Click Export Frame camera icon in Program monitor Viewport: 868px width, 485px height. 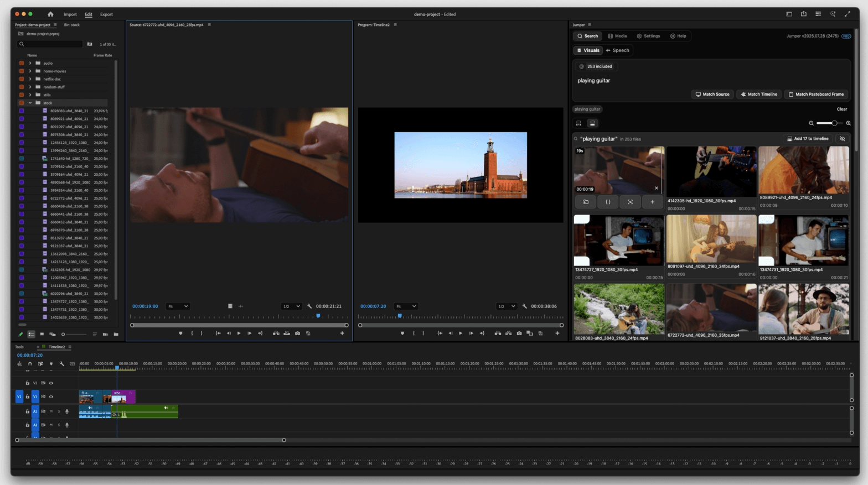coord(519,333)
